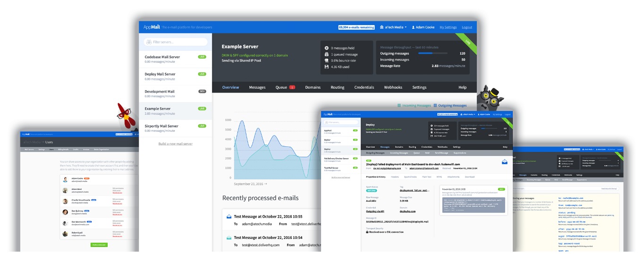644x254 pixels.
Task: Select Deploy Mail Server in sidebar
Action: (x=176, y=76)
